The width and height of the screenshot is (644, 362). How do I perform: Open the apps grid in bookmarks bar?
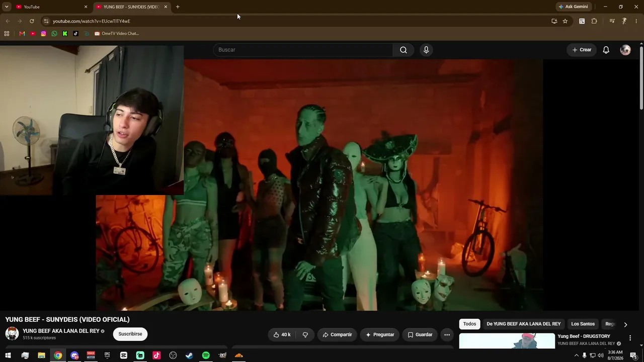[x=7, y=34]
